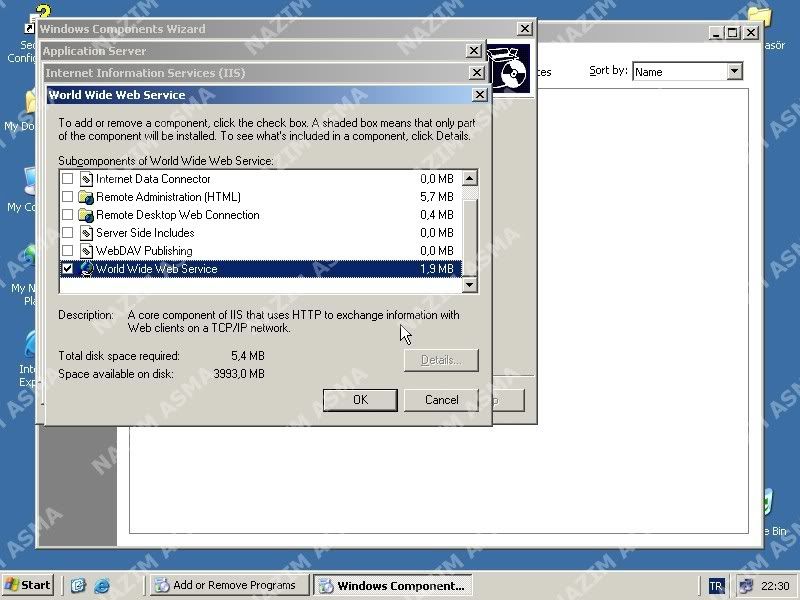
Task: Check the Remote Administration (HTML) box
Action: coord(67,197)
